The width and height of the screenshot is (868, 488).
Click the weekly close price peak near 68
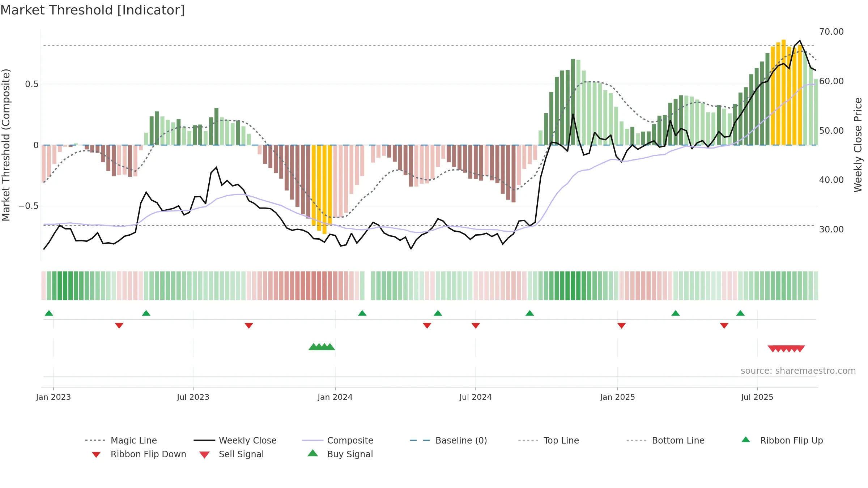(800, 41)
